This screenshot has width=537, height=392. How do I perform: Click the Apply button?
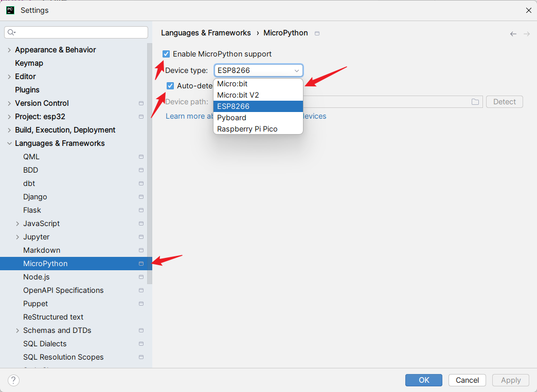point(511,380)
